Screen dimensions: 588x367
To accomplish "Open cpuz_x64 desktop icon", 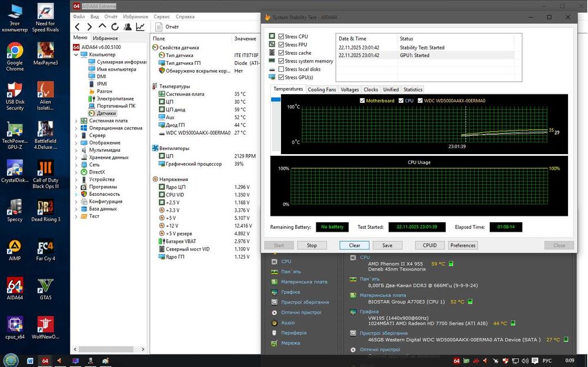I will tap(15, 328).
